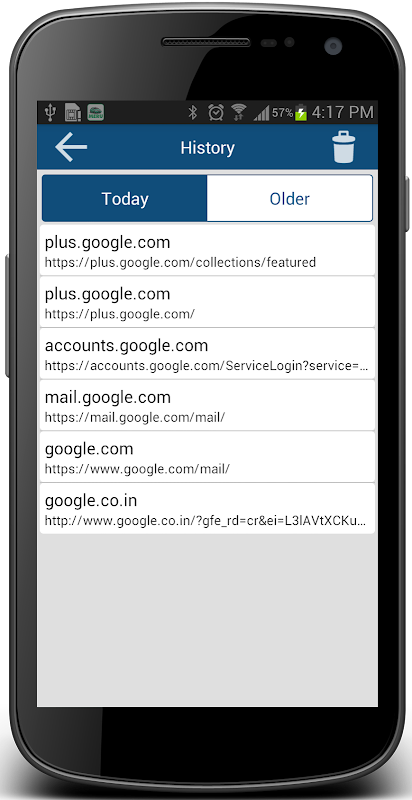Tap the mobile signal strength bars
Screen dimensions: 412x800
coord(261,113)
